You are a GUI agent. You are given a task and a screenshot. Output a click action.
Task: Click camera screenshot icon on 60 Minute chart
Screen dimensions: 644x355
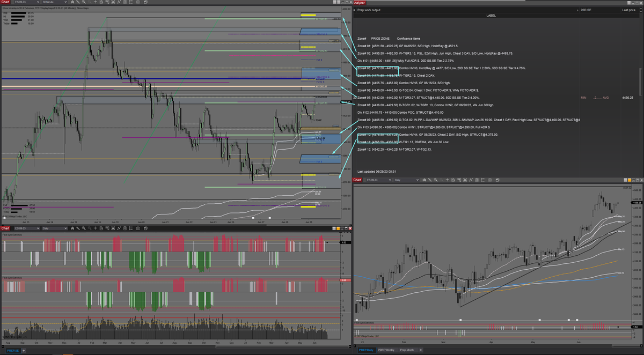point(138,2)
